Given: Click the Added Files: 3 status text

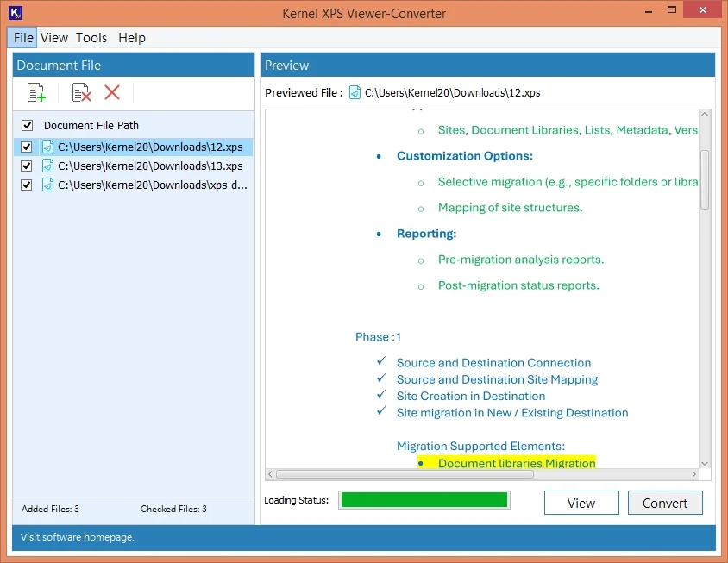Looking at the screenshot, I should coord(50,509).
